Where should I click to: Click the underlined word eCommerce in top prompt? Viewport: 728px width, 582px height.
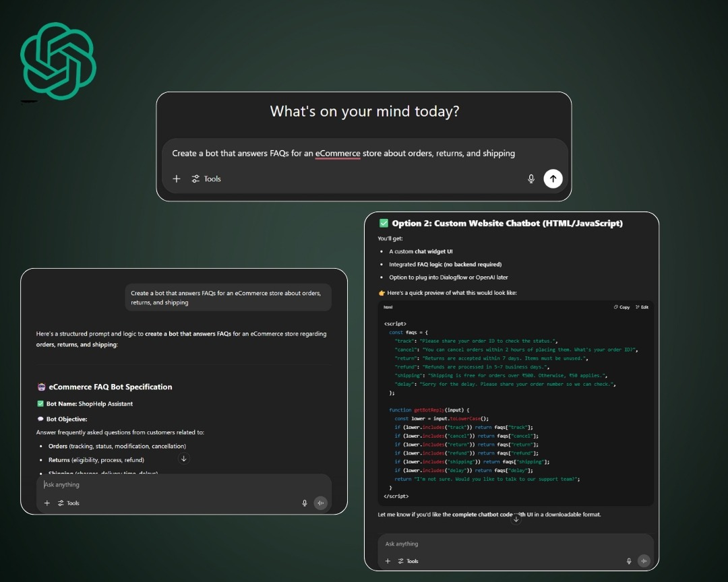[338, 154]
